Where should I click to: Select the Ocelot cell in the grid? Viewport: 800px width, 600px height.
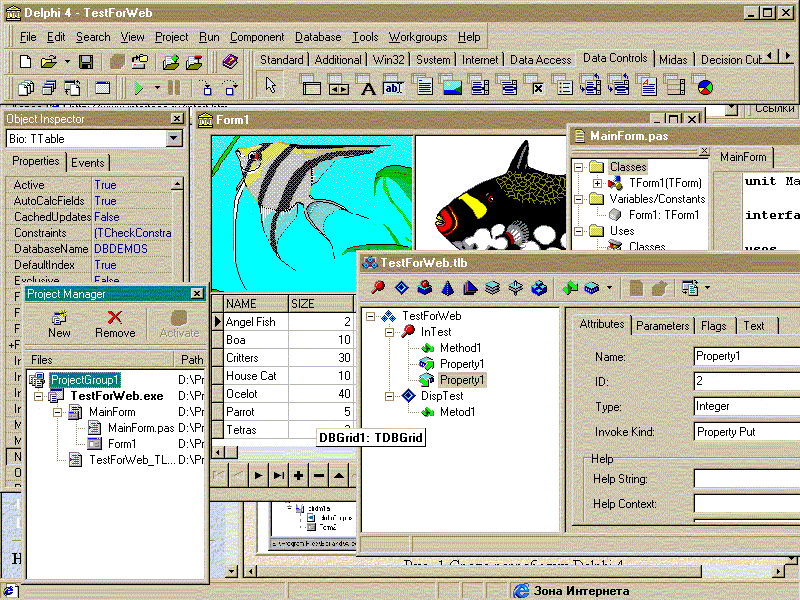click(x=256, y=394)
